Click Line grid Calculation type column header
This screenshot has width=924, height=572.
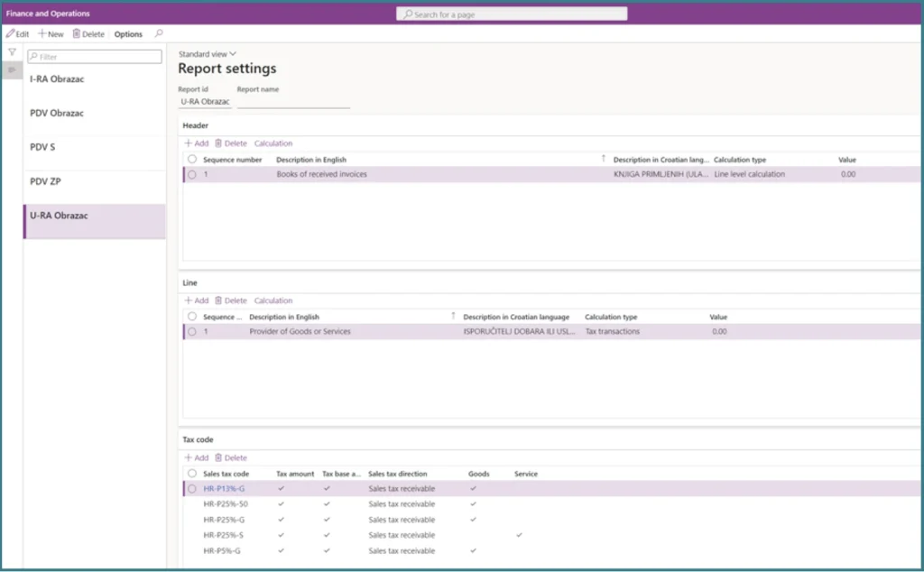click(x=611, y=317)
